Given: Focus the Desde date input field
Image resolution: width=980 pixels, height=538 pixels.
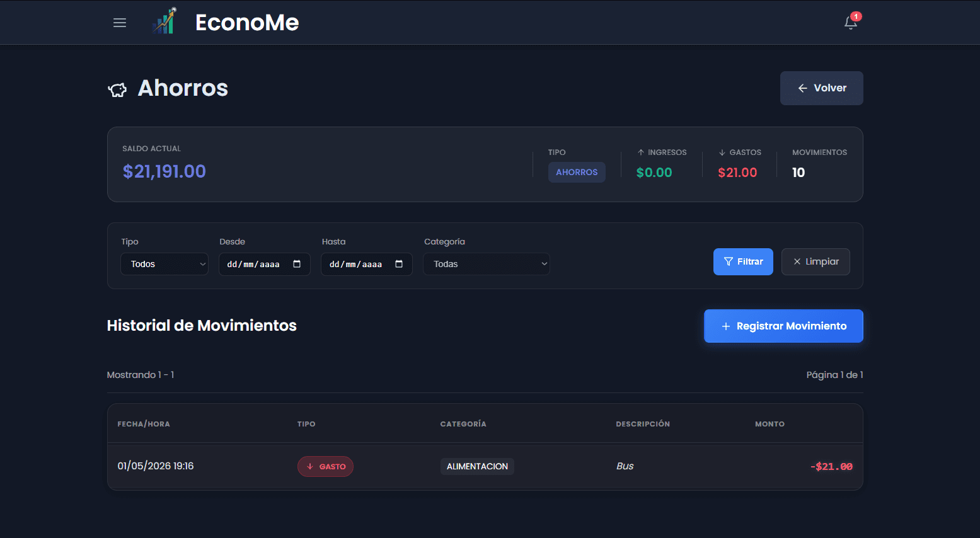Looking at the screenshot, I should (265, 264).
